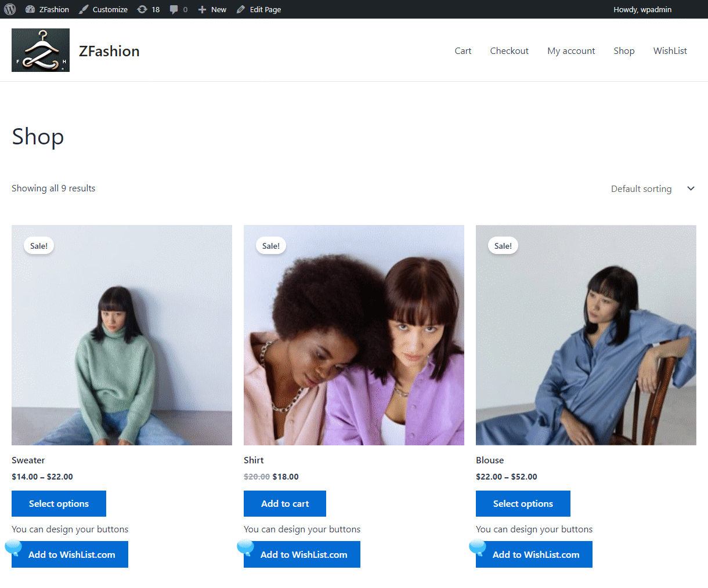Click the Sweater product name

(28, 460)
